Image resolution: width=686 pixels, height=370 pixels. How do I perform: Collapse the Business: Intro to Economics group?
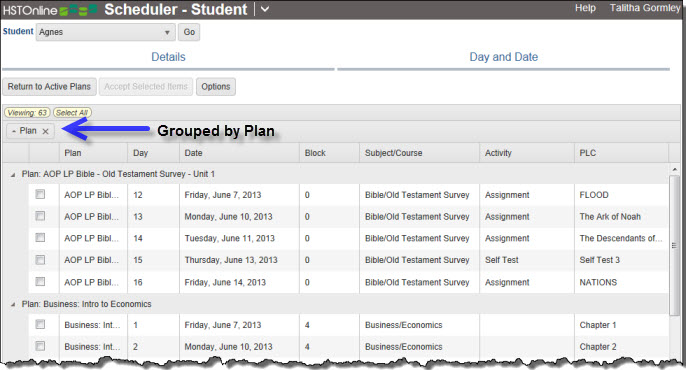(x=13, y=304)
